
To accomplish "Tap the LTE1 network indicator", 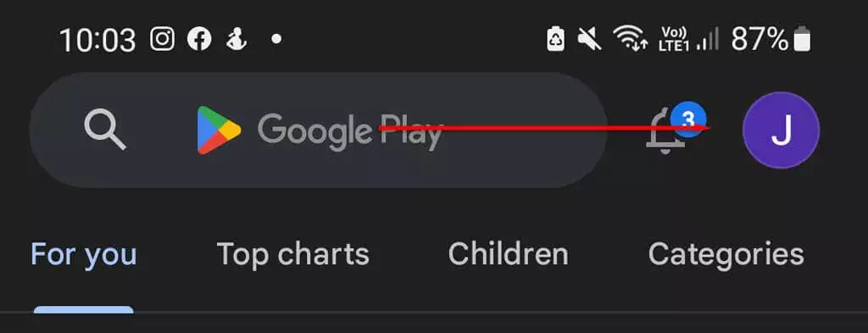I will click(x=674, y=39).
